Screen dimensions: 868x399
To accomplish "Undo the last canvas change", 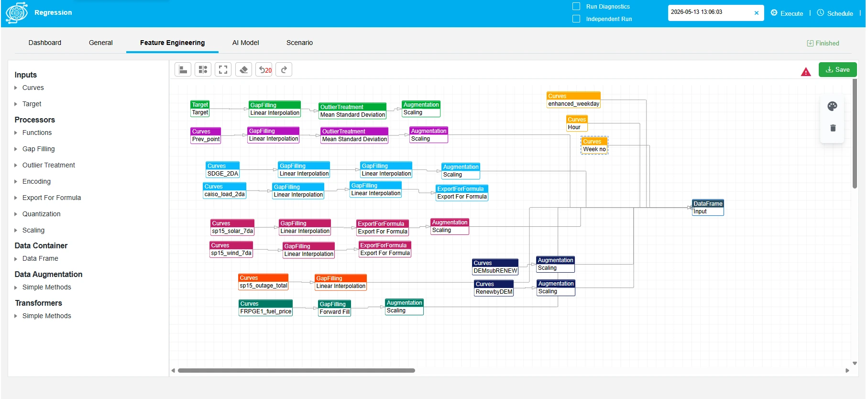I will [x=264, y=70].
